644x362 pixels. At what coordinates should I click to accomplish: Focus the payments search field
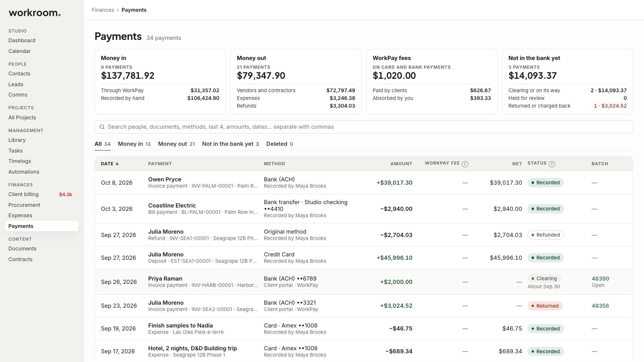coord(364,127)
